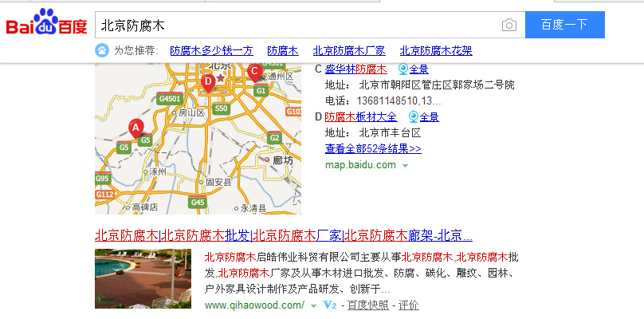Click 固安县 label on map
This screenshot has width=644, height=319.
(218, 182)
